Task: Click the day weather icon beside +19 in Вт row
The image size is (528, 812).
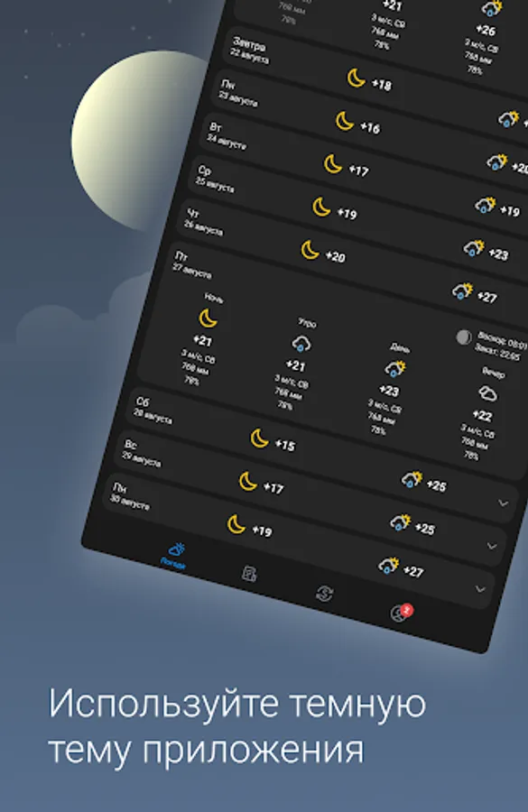Action: [485, 205]
